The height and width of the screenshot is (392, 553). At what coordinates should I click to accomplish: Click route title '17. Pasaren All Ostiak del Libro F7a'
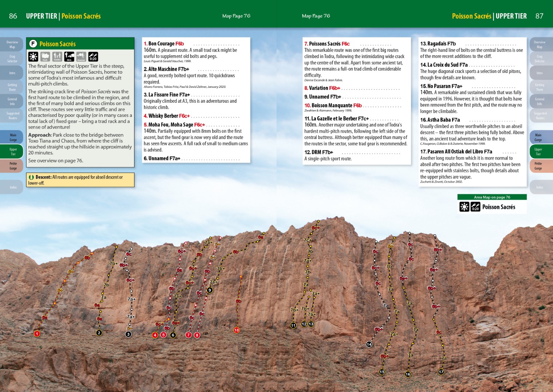[456, 151]
